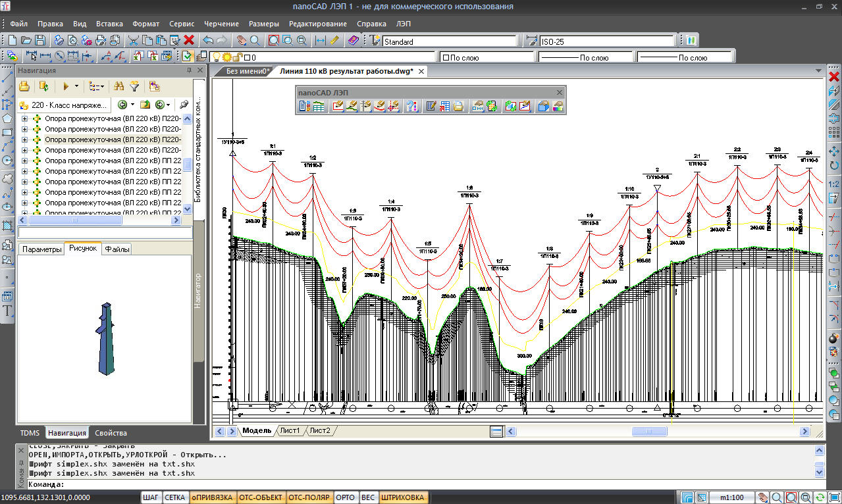Toggle СЕТКА grid display in status bar
This screenshot has height=504, width=842.
pos(175,497)
